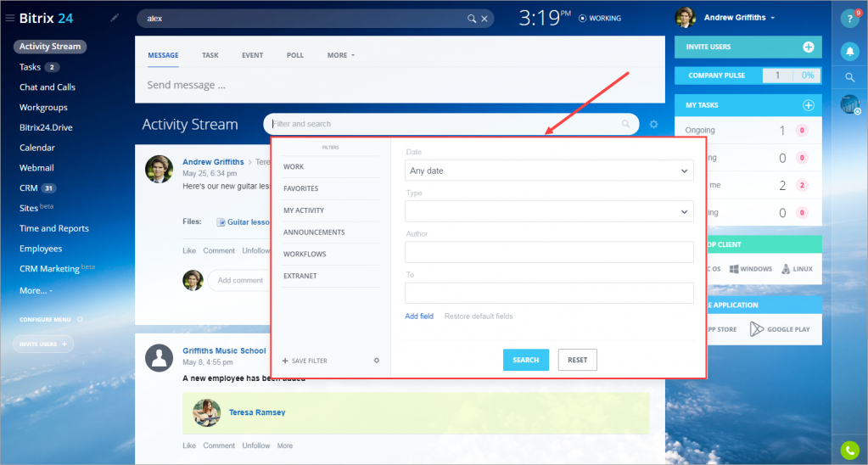
Task: Select the Extranet filter
Action: coord(330,276)
